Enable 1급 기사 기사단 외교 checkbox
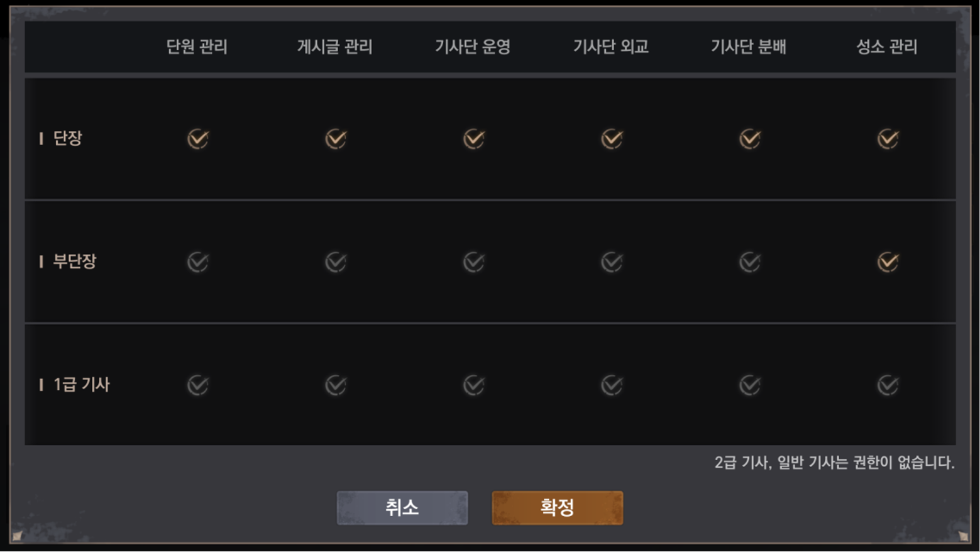 [x=612, y=385]
